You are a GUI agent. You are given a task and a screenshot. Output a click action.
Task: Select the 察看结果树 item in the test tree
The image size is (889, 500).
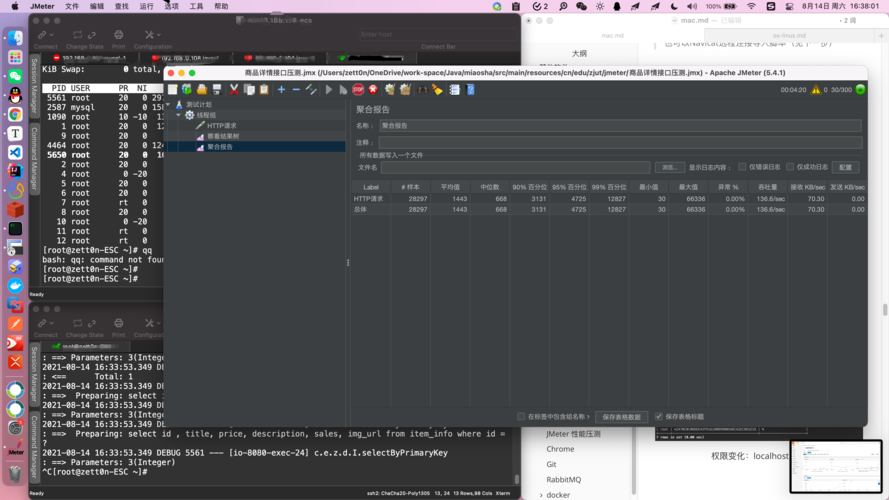tap(223, 136)
